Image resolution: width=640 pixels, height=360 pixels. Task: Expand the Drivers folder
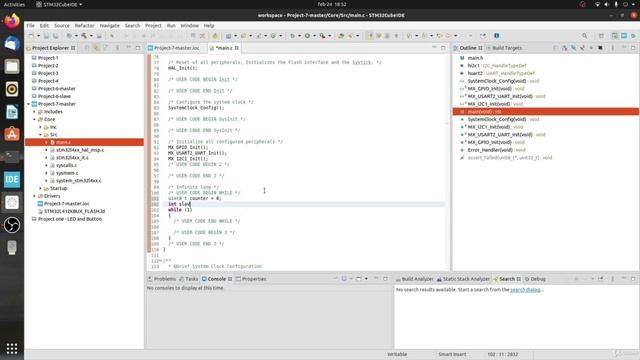(35, 196)
